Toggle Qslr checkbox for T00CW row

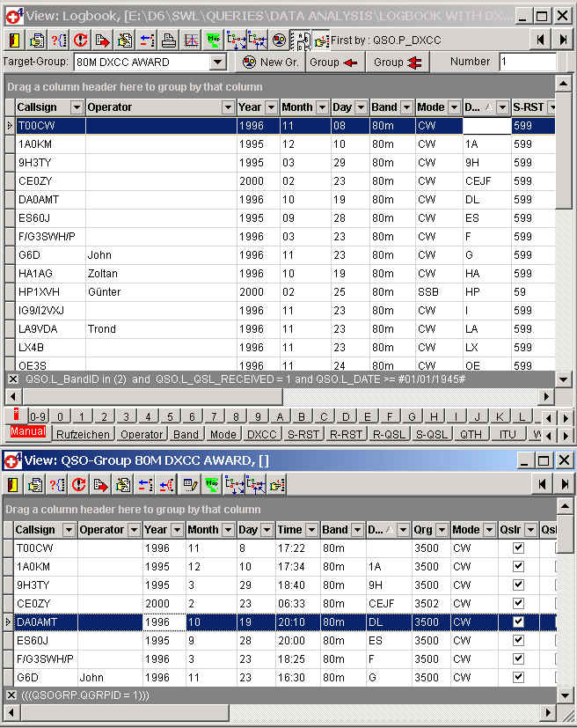pos(518,548)
